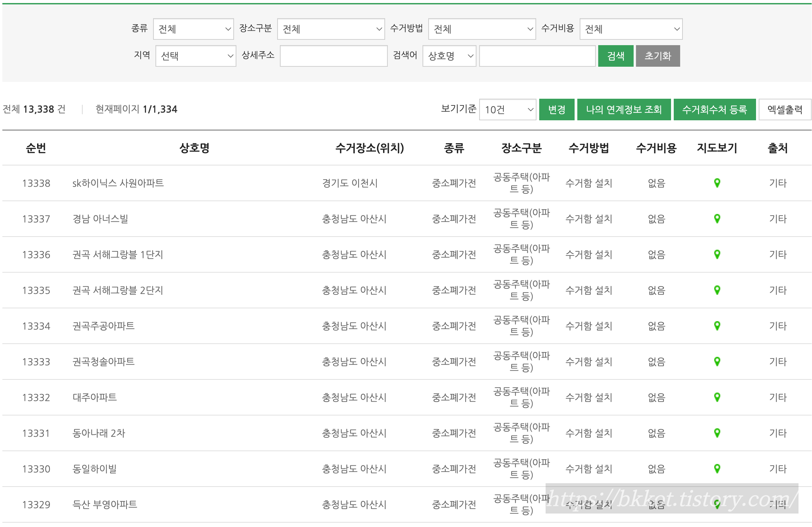Click the green 검색 search button
The width and height of the screenshot is (812, 527).
615,56
